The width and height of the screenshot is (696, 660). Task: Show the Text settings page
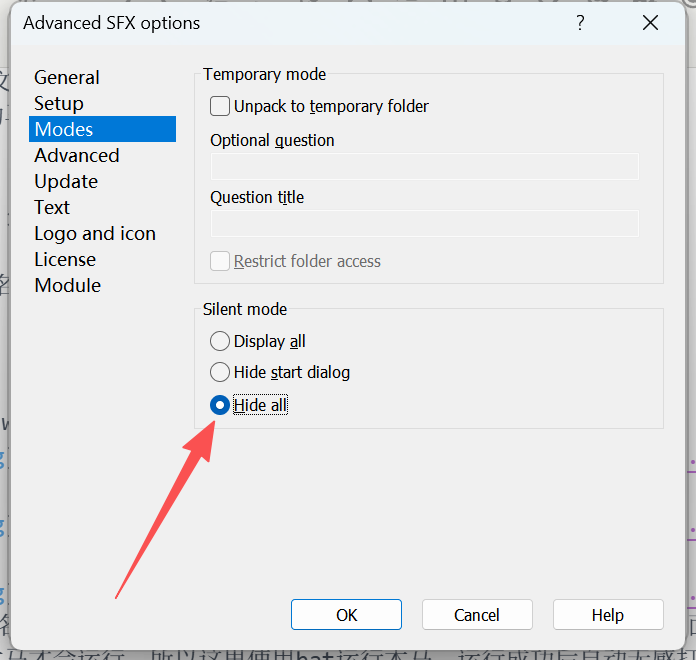click(52, 207)
